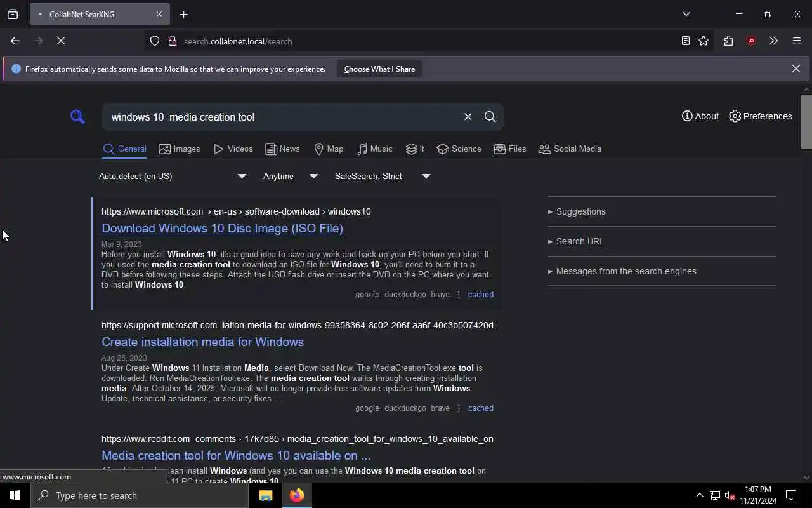
Task: Clear the search query with X icon
Action: coord(468,117)
